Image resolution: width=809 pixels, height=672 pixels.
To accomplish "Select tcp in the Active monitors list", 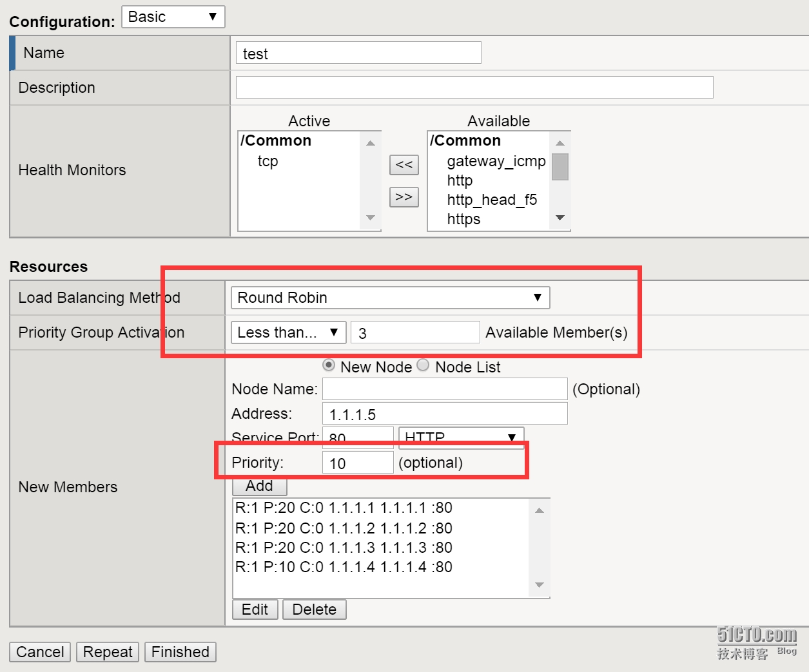I will click(268, 161).
